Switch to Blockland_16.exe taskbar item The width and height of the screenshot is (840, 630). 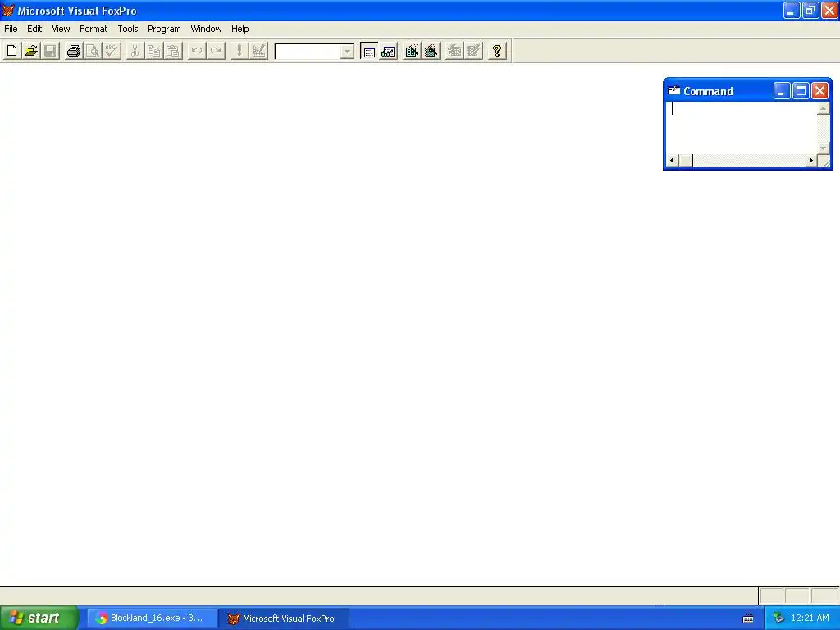point(152,619)
